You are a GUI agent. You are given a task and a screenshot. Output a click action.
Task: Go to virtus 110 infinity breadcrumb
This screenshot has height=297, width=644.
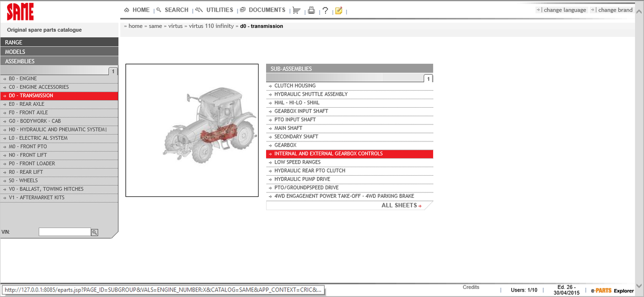211,26
